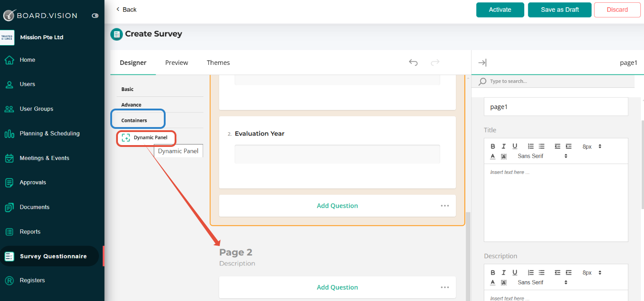Insert numbered list in Title editor
The image size is (644, 301).
coord(531,146)
